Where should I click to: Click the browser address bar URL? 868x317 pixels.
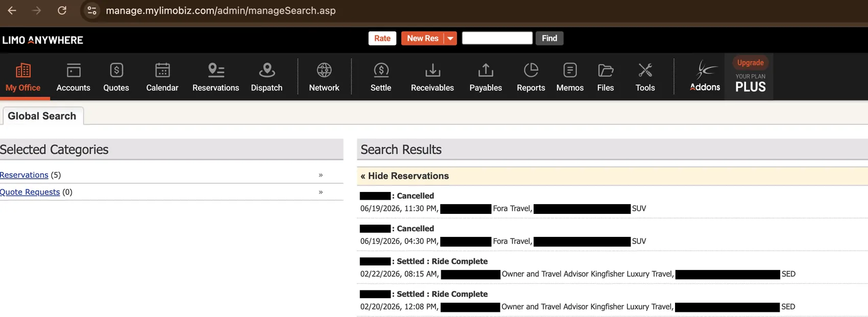(221, 10)
